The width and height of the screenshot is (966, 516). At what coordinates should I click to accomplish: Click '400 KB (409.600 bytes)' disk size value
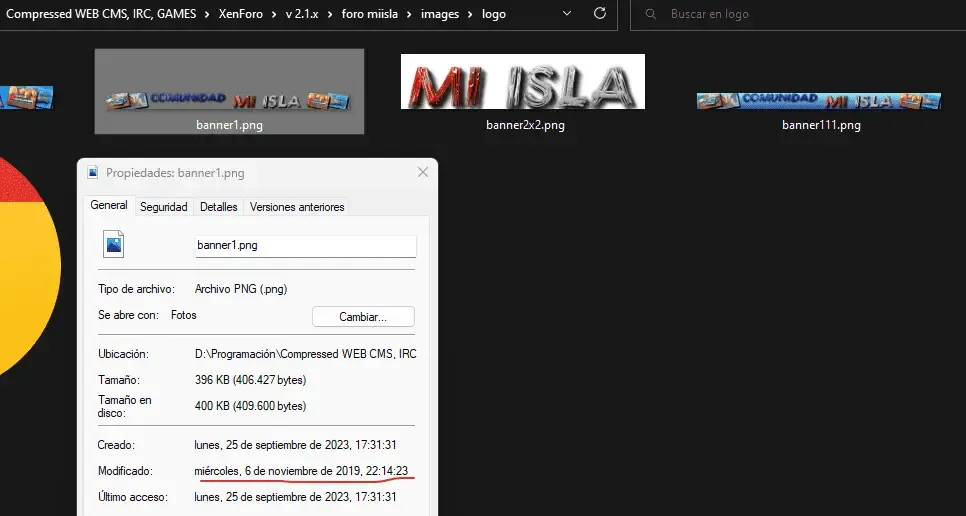[250, 406]
